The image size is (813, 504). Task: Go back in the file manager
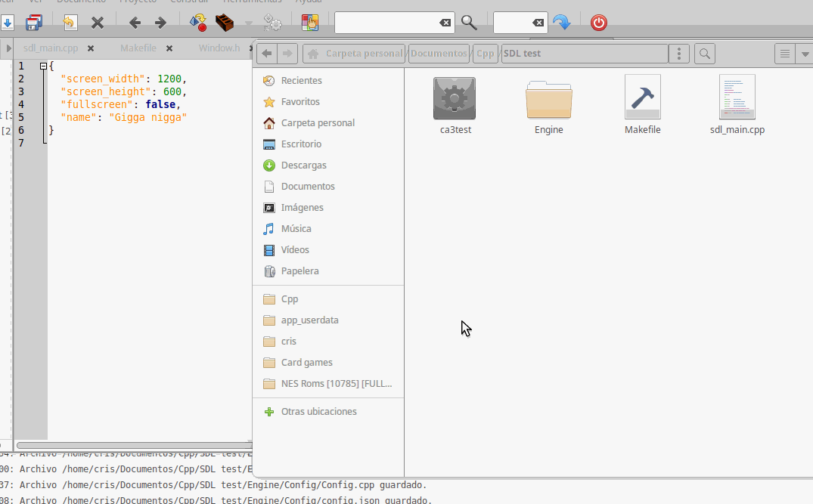click(267, 54)
